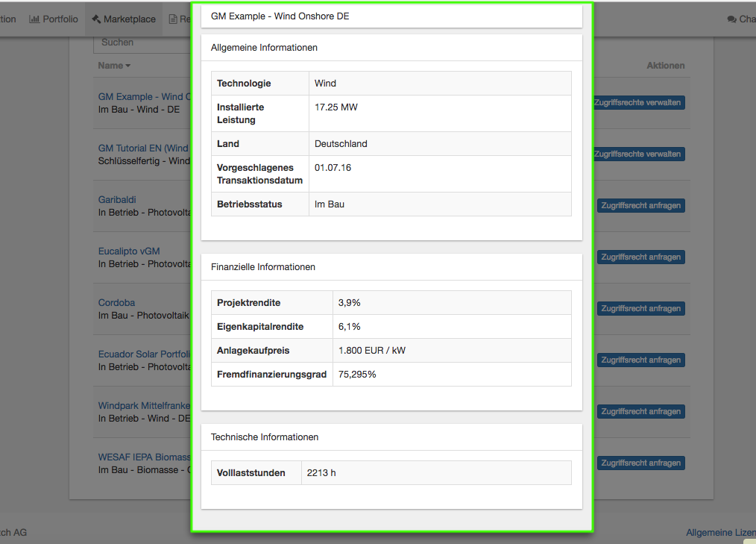The height and width of the screenshot is (544, 756).
Task: Sort list by Name column arrow
Action: 128,66
